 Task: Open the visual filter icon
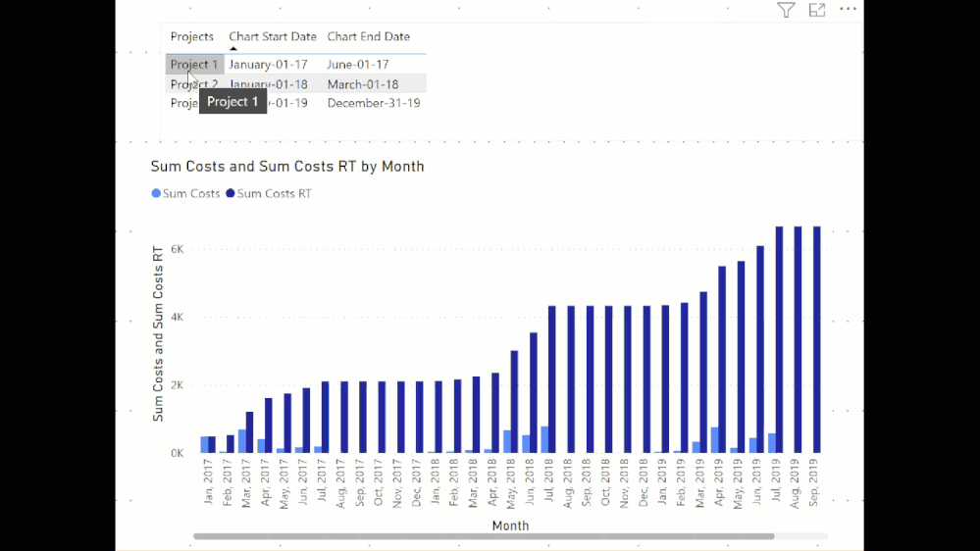pos(786,10)
